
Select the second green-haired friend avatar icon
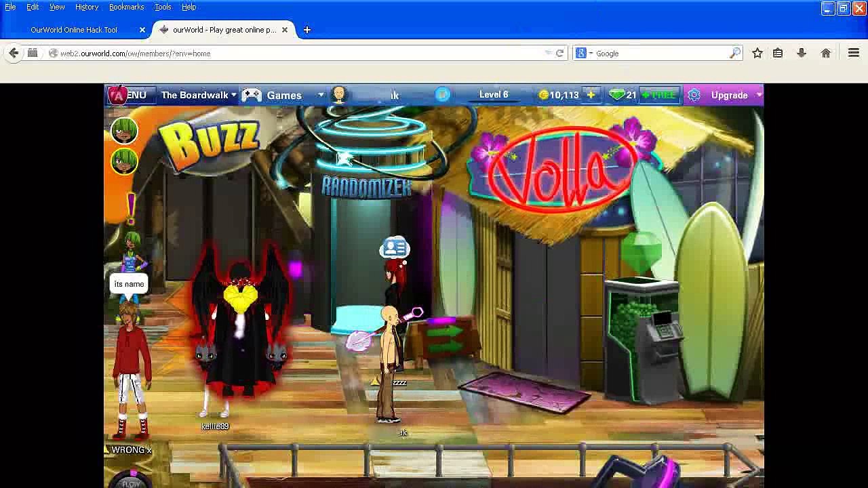(x=124, y=161)
